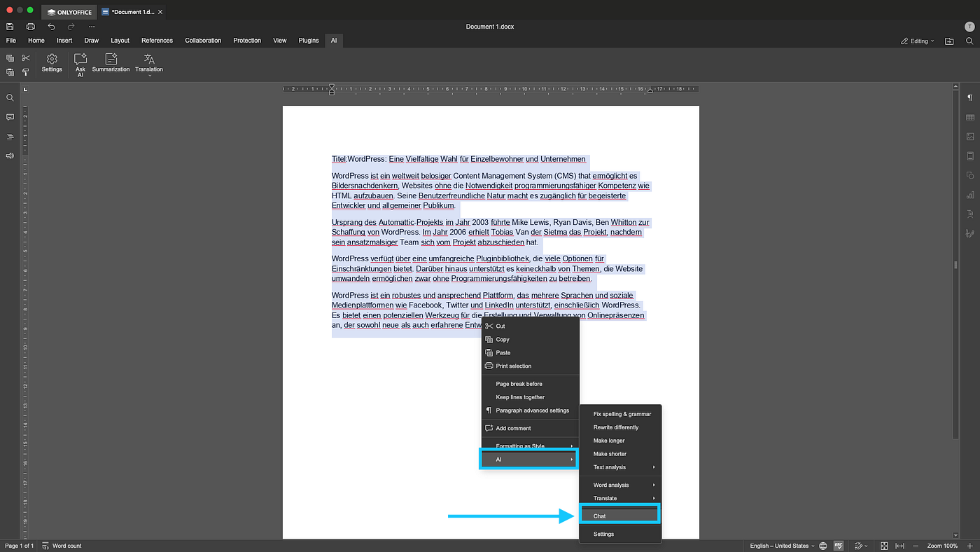Click the Save icon in quick access bar
This screenshot has height=552, width=980.
[x=10, y=27]
